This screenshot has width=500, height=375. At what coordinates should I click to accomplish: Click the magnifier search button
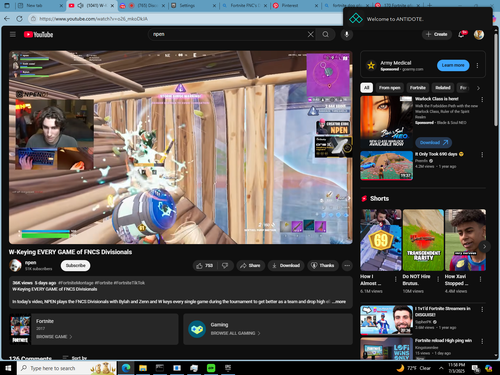click(x=326, y=34)
